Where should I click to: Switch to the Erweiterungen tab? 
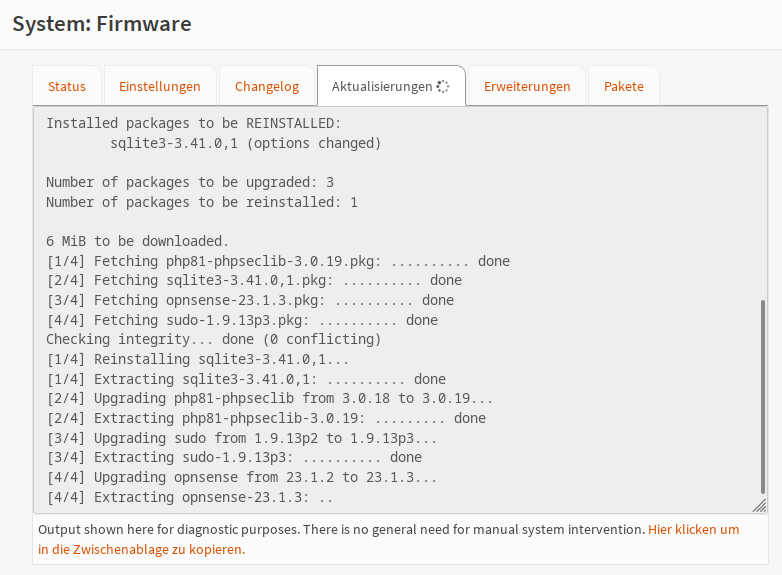click(527, 86)
